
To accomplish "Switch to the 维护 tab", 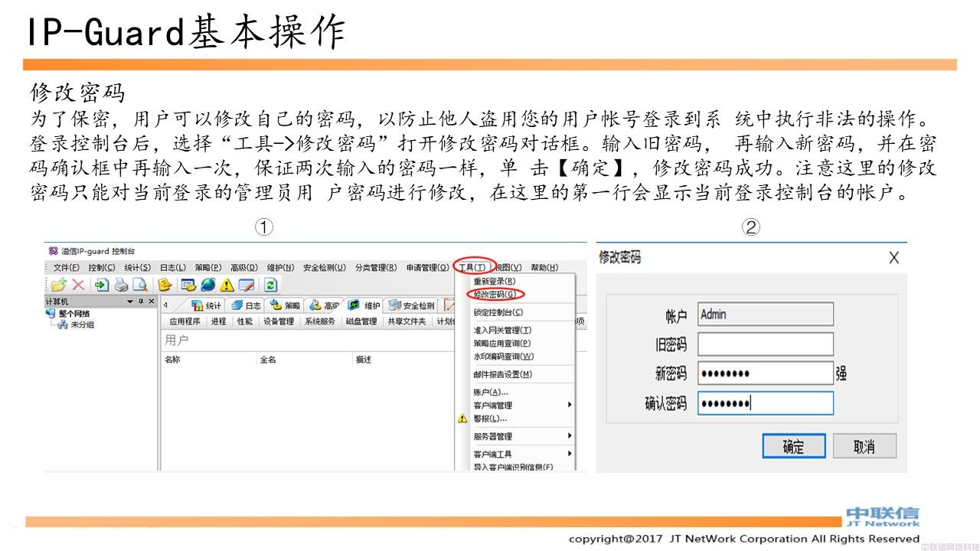I will point(364,305).
